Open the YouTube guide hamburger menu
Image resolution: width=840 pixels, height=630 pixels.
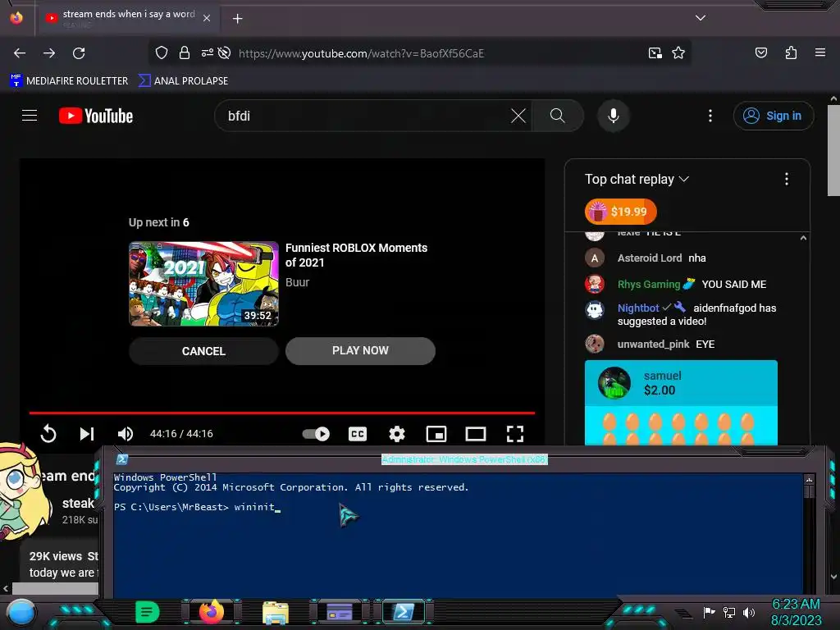click(30, 116)
